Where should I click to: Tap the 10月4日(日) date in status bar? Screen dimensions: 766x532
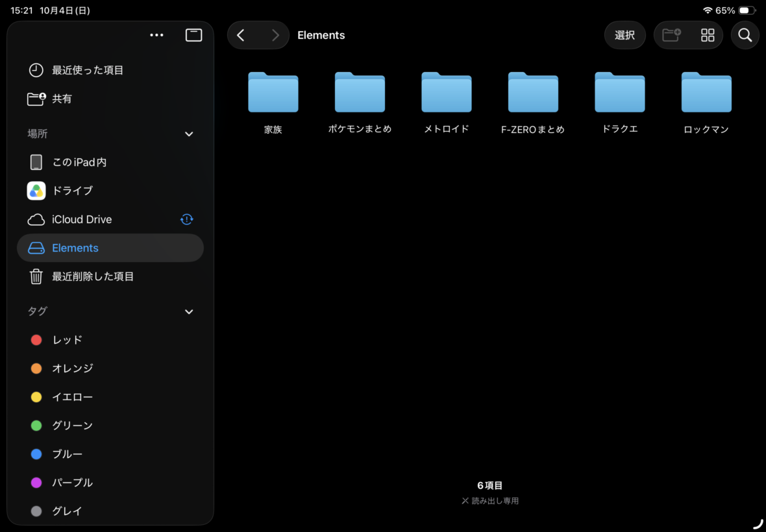65,10
